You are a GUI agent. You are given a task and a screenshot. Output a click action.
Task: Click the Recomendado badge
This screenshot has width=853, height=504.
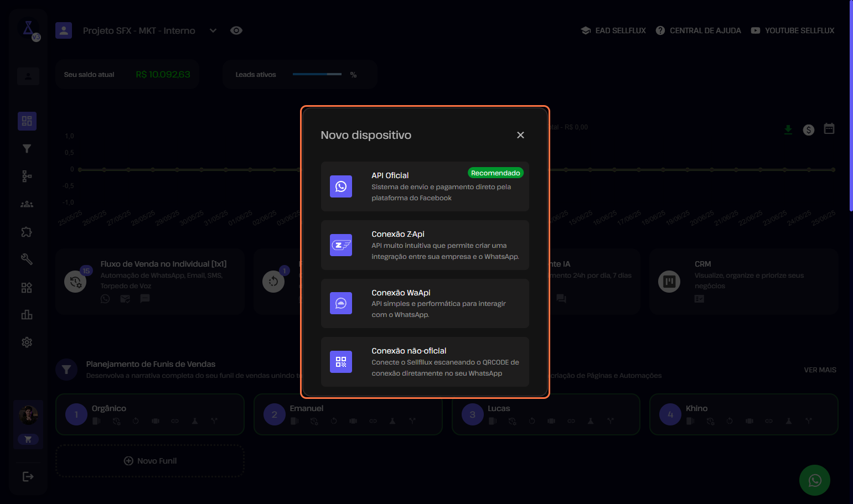(495, 173)
